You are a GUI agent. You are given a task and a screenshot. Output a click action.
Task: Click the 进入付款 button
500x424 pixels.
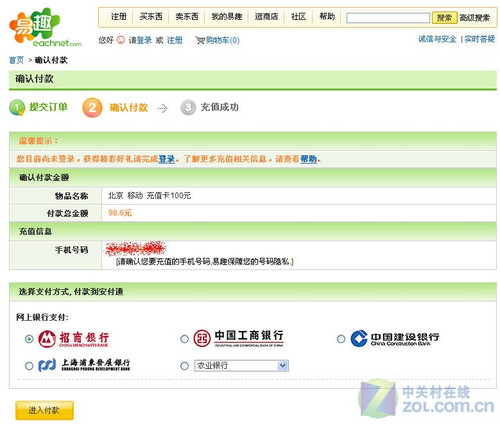(x=44, y=410)
